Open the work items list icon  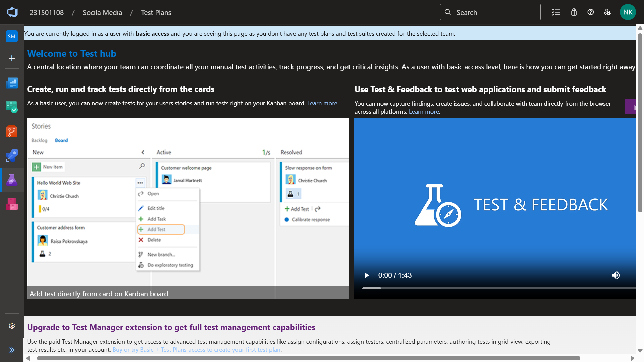[556, 12]
